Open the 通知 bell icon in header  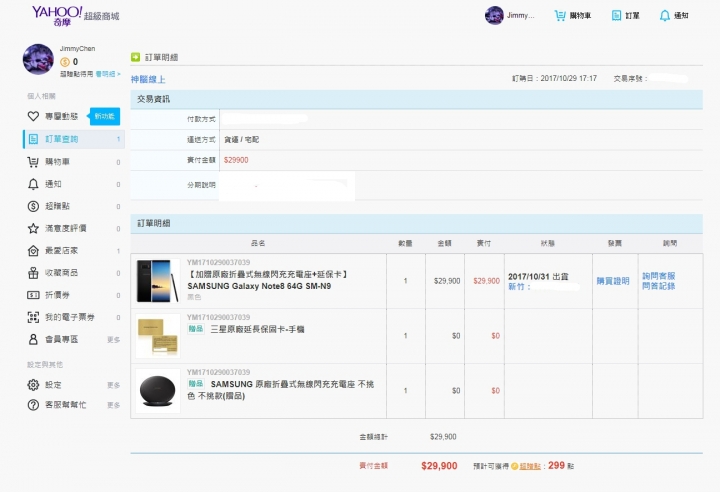(664, 16)
